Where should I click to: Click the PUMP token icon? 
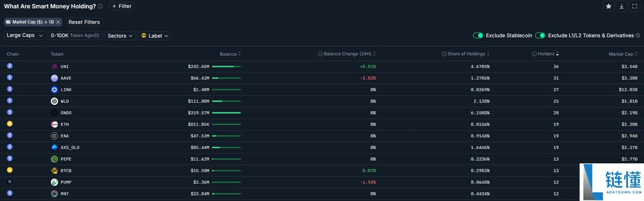pos(54,182)
